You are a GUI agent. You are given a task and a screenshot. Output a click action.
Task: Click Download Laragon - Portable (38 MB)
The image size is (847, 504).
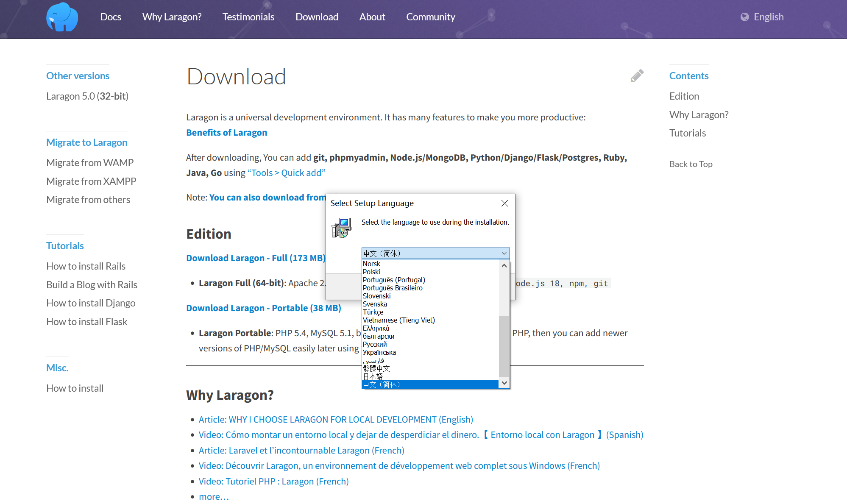click(x=264, y=308)
